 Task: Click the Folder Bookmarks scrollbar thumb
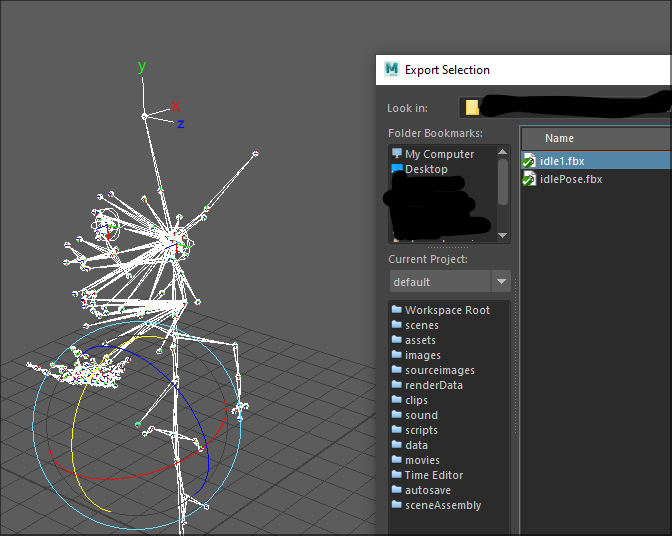[503, 182]
